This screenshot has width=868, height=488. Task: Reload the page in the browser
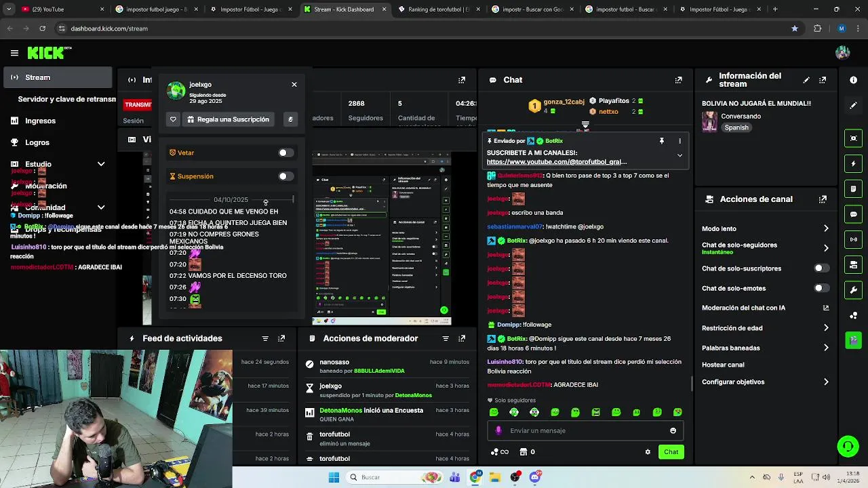tap(42, 28)
